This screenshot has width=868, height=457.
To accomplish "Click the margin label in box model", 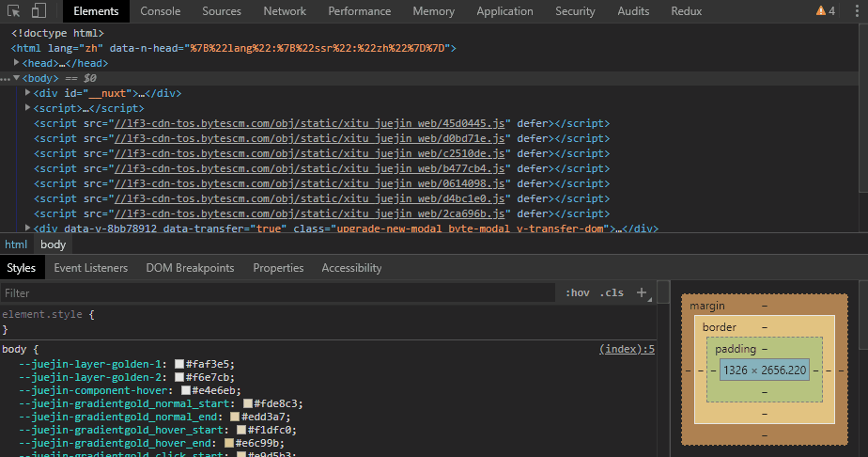I will (x=707, y=306).
